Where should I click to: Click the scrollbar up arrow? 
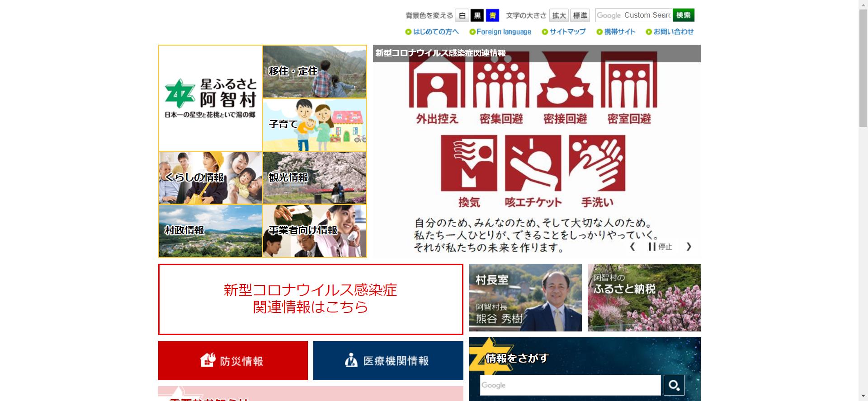[x=863, y=4]
